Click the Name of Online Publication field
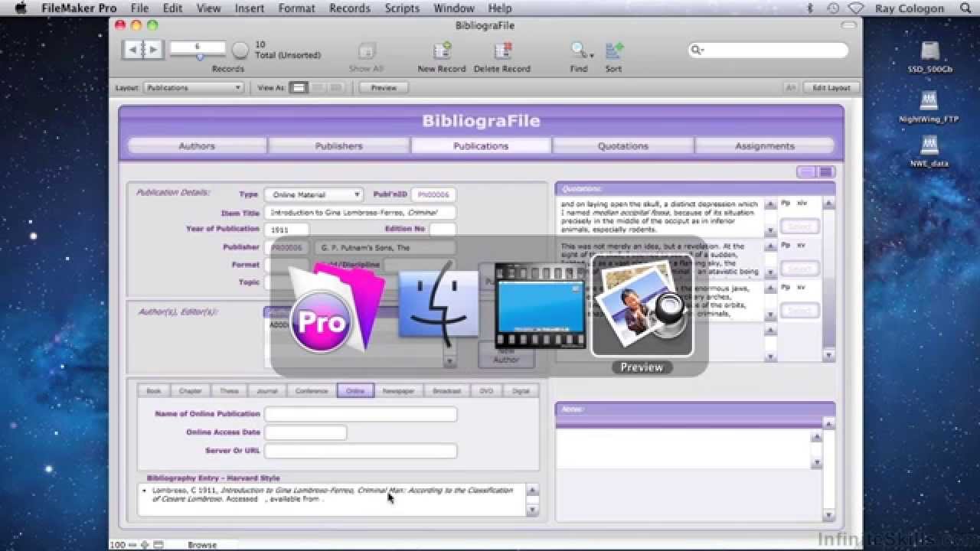This screenshot has width=980, height=551. coord(361,414)
